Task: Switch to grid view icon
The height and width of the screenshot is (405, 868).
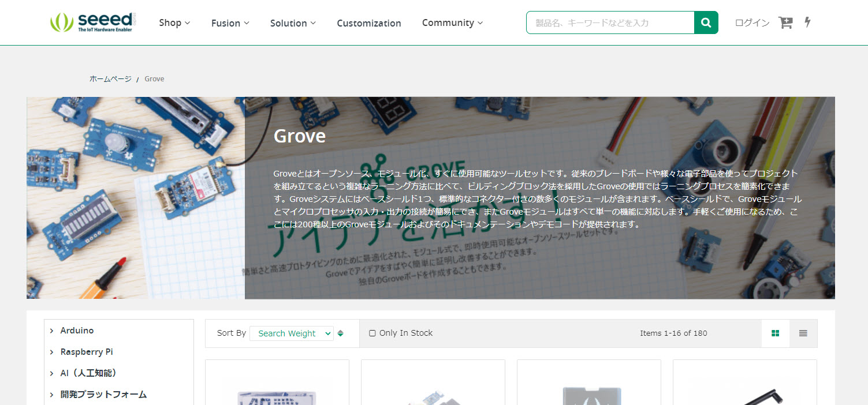Action: 775,333
